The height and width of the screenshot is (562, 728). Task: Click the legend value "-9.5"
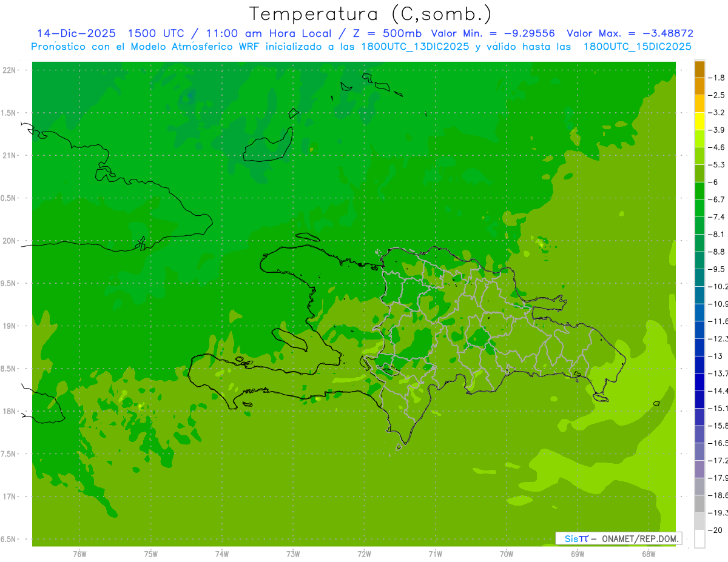click(x=716, y=269)
